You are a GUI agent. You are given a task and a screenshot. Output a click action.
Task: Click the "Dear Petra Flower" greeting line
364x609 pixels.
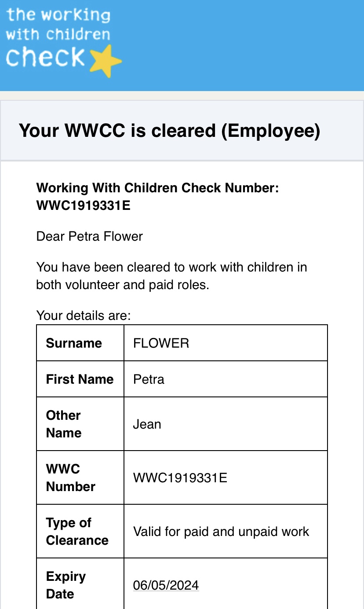90,236
